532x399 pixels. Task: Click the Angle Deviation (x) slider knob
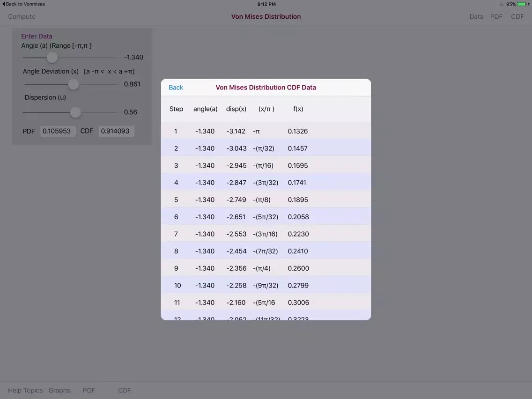pyautogui.click(x=73, y=84)
